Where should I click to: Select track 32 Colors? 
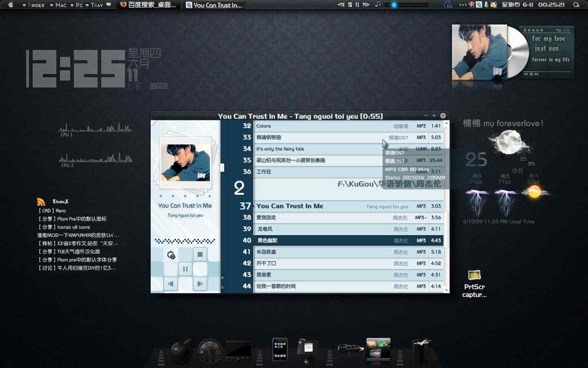(349, 126)
